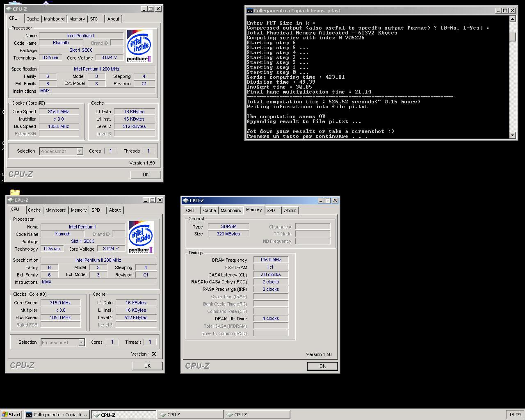Click Bus Speed 105.0 MHz in lower-left CPU-Z window

[x=60, y=317]
